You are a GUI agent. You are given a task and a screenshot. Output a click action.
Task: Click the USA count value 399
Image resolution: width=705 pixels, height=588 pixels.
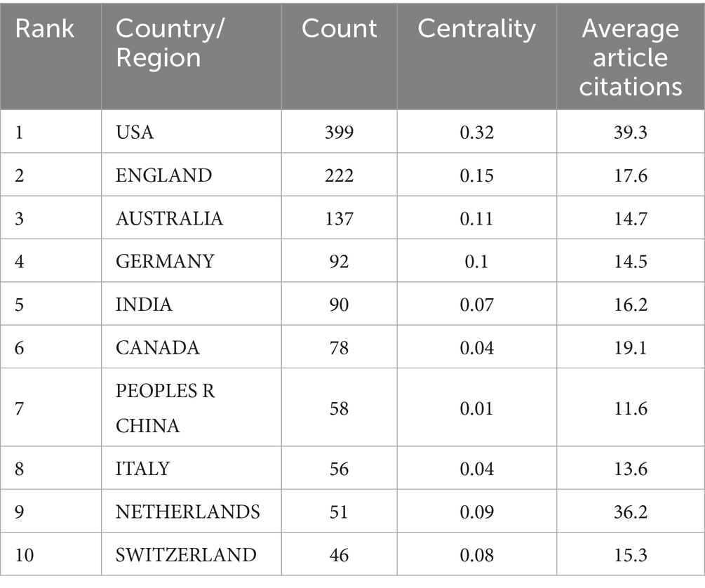[x=339, y=131]
